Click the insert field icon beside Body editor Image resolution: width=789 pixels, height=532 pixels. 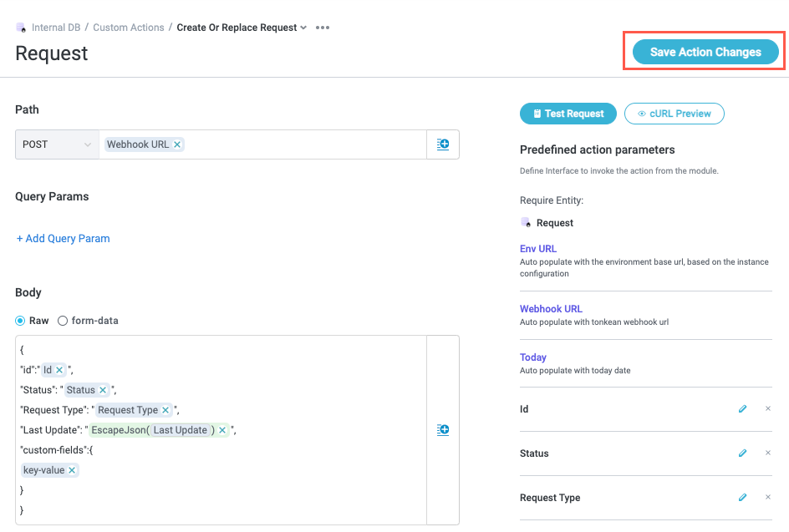(x=443, y=430)
